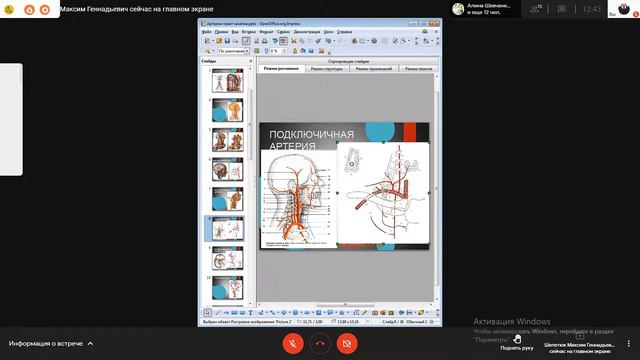Click your own video thumbnail

pyautogui.click(x=624, y=9)
